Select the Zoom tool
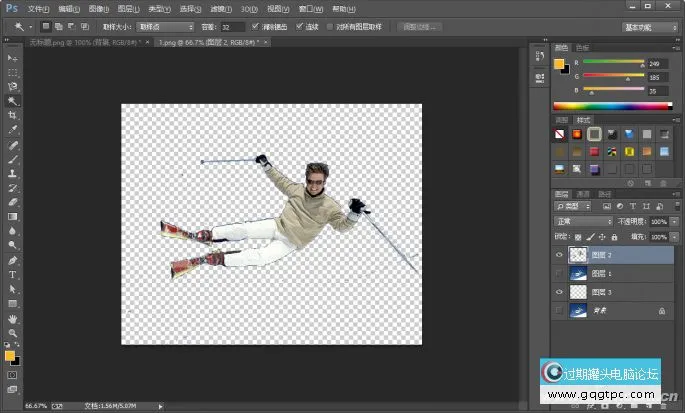The height and width of the screenshot is (413, 685). (x=13, y=332)
